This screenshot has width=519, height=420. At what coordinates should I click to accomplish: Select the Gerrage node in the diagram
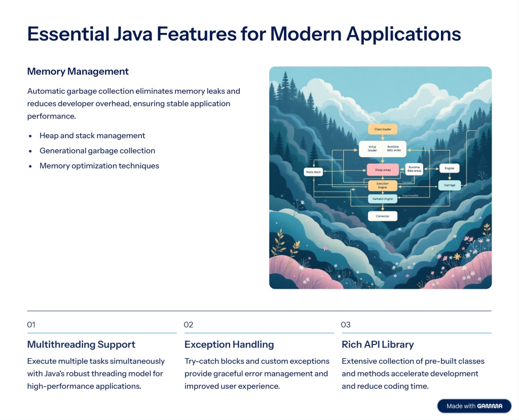tap(449, 185)
